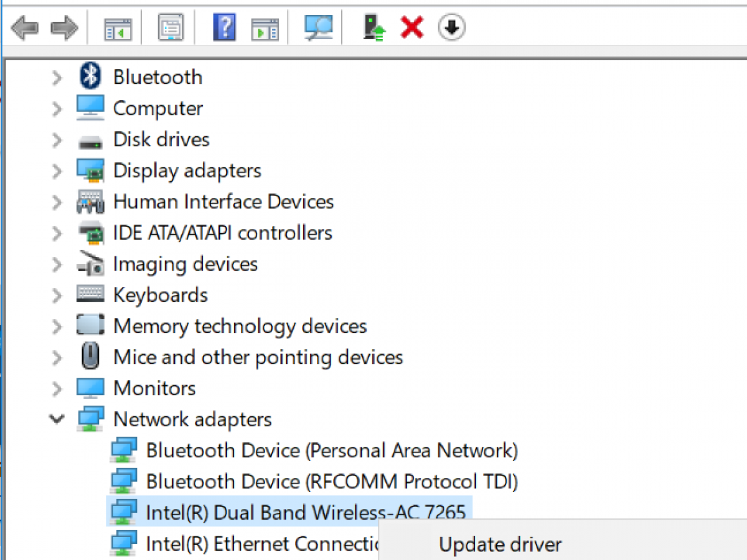Click the red X uninstall device icon
Image resolution: width=747 pixels, height=560 pixels.
412,27
